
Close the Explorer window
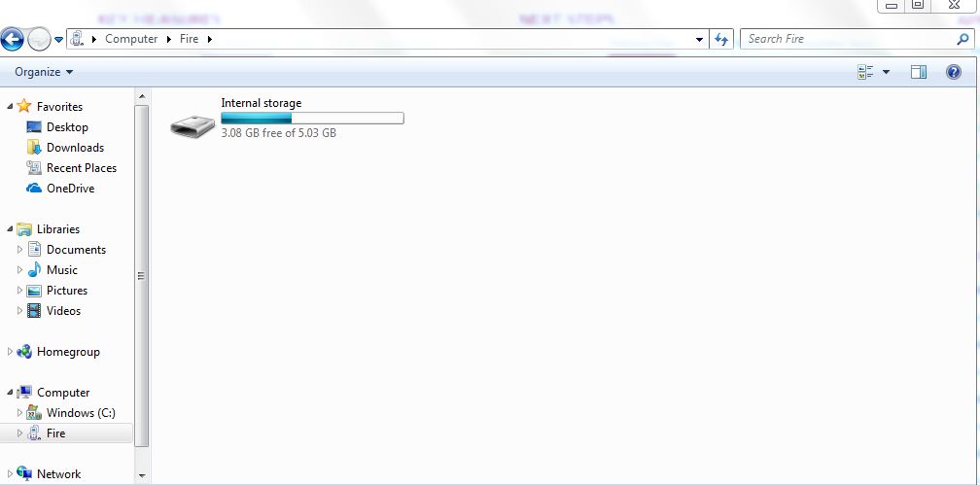click(x=953, y=6)
